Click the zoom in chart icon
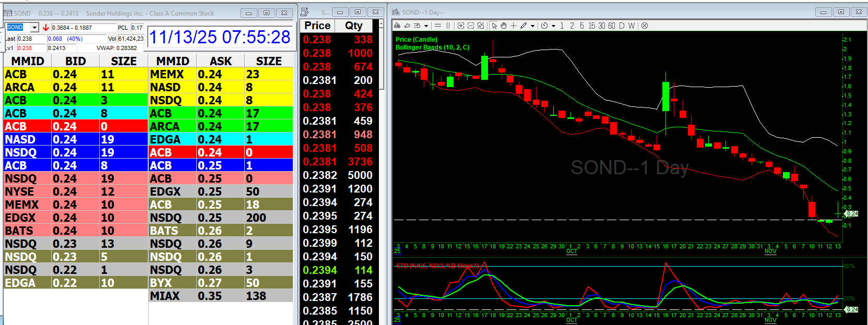 461,26
